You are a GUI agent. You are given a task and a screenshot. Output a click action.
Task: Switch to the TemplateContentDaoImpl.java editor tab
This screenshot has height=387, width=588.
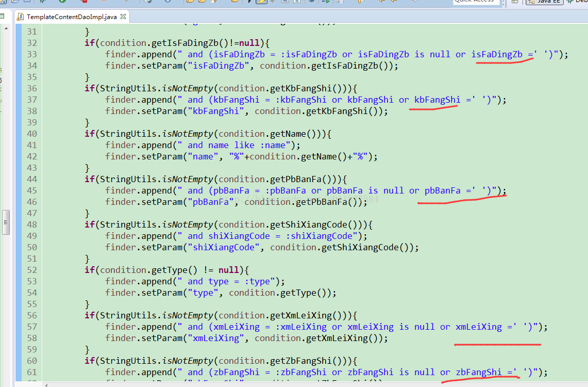coord(71,17)
